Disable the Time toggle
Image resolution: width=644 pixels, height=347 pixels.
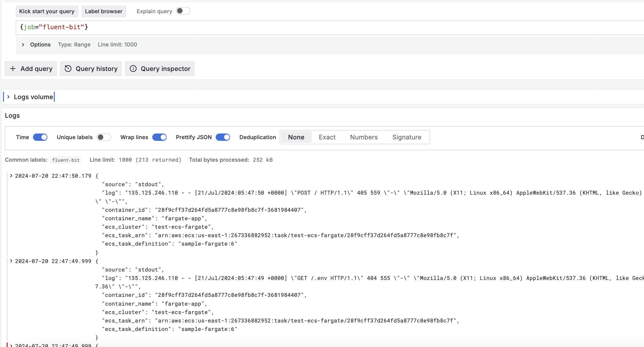40,137
